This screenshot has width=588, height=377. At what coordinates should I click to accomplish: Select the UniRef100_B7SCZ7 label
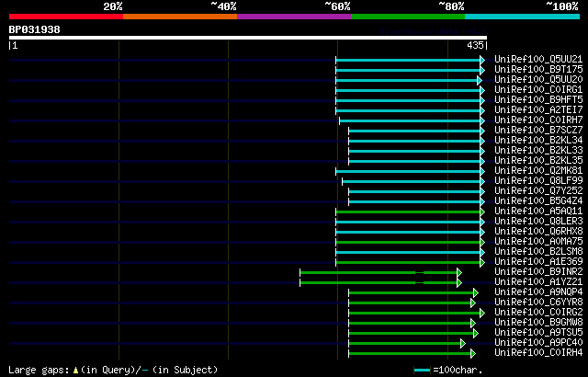pyautogui.click(x=538, y=131)
